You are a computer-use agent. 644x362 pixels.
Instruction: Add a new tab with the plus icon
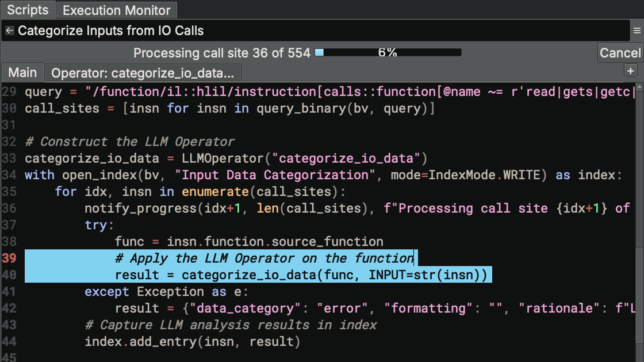pyautogui.click(x=631, y=70)
